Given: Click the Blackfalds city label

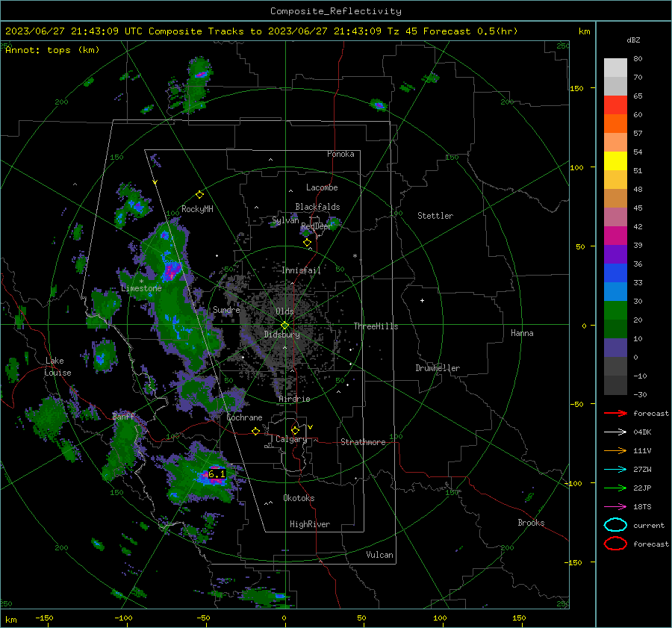Looking at the screenshot, I should [317, 207].
